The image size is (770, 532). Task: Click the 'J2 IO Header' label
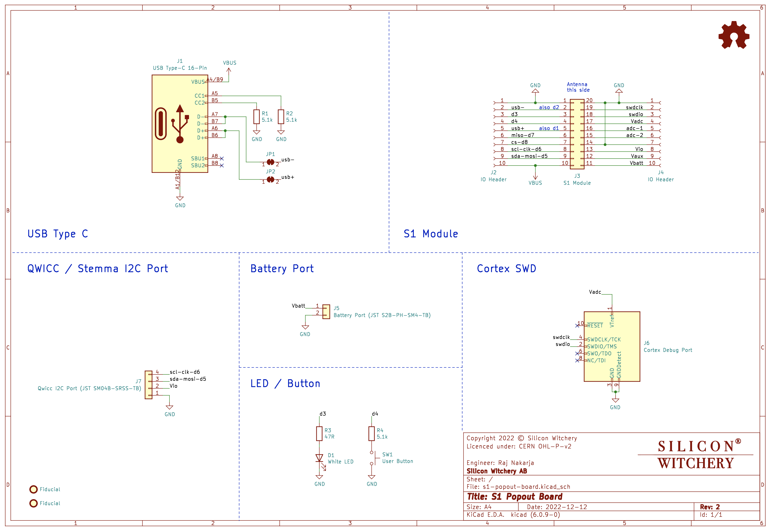494,176
